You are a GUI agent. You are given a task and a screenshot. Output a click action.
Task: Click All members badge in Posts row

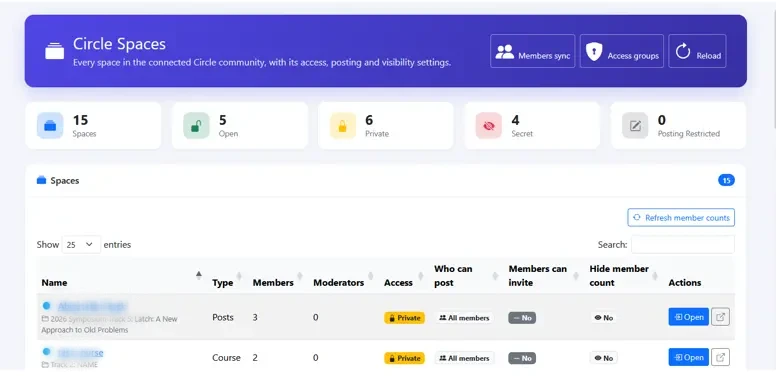pos(464,318)
